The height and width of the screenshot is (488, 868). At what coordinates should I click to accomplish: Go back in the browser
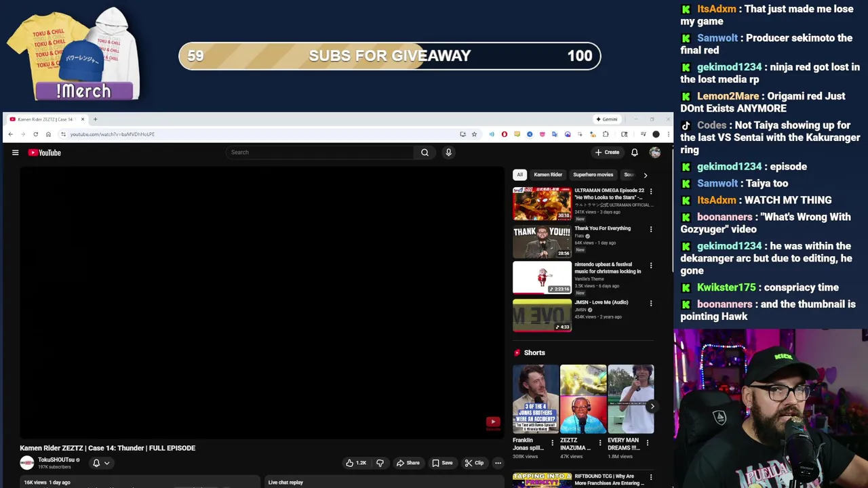[10, 134]
